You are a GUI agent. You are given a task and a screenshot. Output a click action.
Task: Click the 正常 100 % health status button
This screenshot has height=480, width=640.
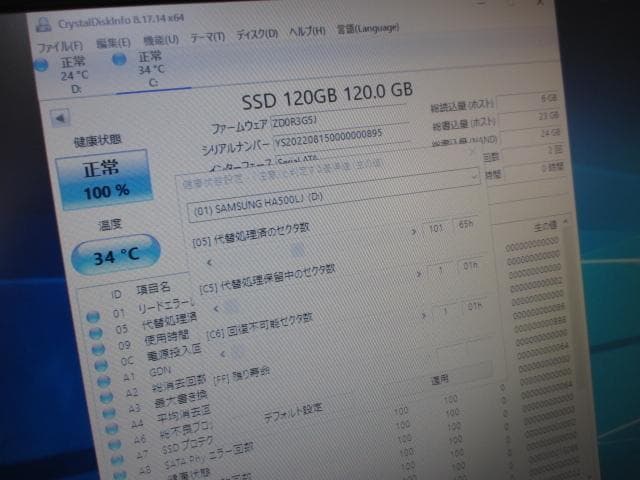104,180
